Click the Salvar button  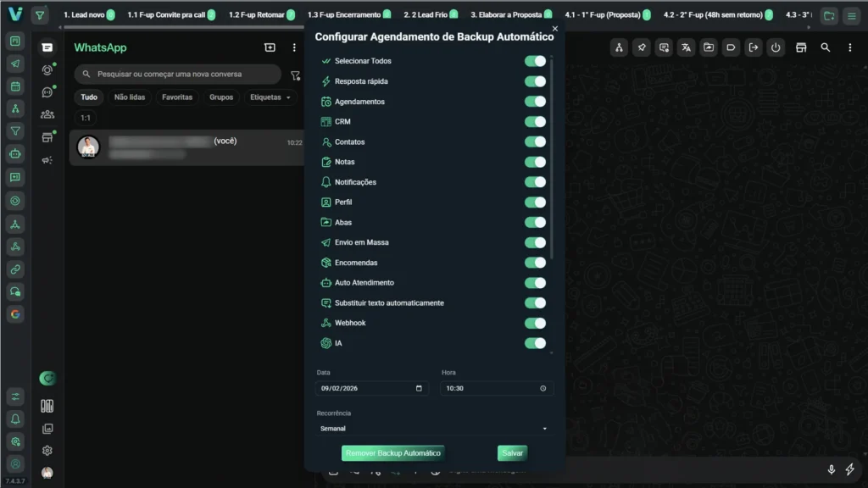point(512,453)
